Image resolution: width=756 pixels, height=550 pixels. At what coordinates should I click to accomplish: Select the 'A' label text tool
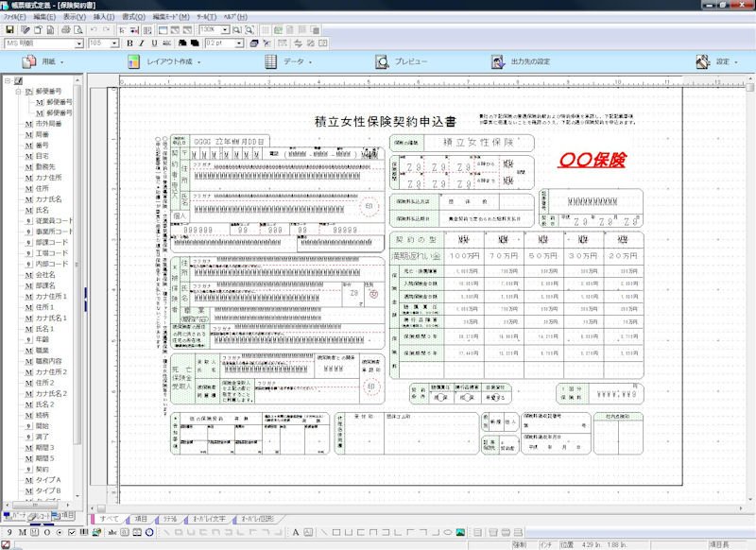[296, 532]
